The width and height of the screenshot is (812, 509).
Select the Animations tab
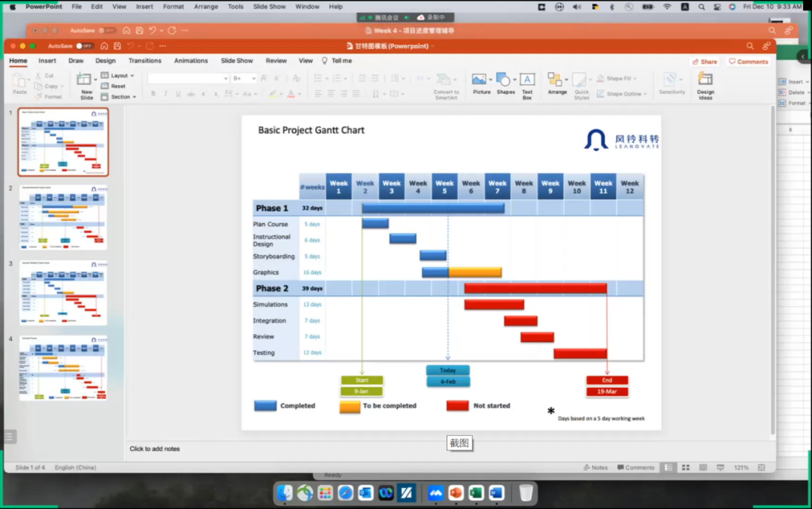(x=191, y=61)
